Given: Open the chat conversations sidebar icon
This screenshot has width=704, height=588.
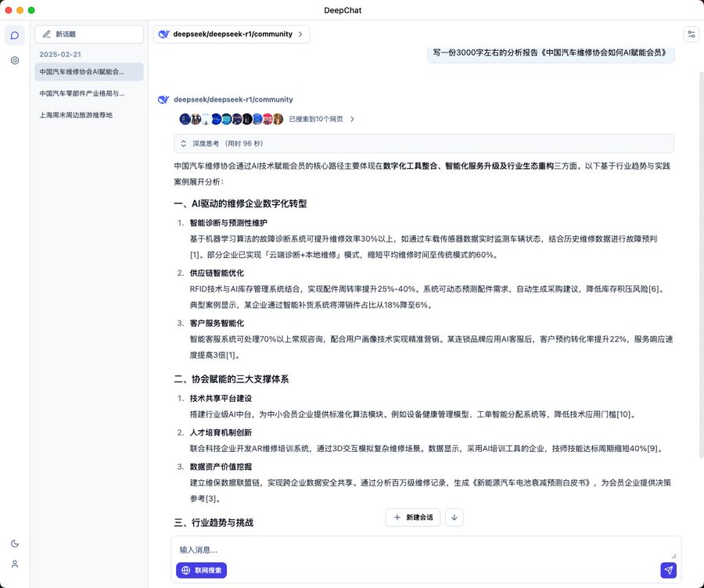Looking at the screenshot, I should 15,35.
